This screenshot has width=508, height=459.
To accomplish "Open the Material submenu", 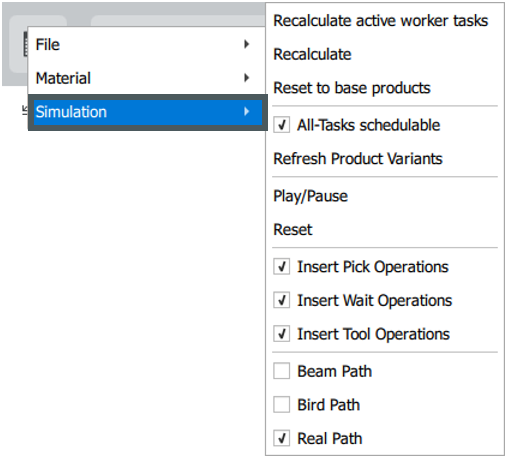I will pyautogui.click(x=146, y=78).
